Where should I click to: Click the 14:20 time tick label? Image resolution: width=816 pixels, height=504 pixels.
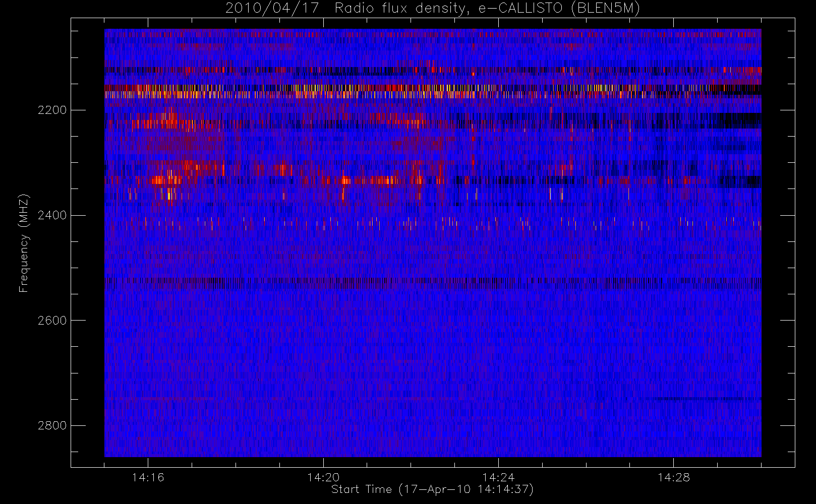[x=323, y=477]
